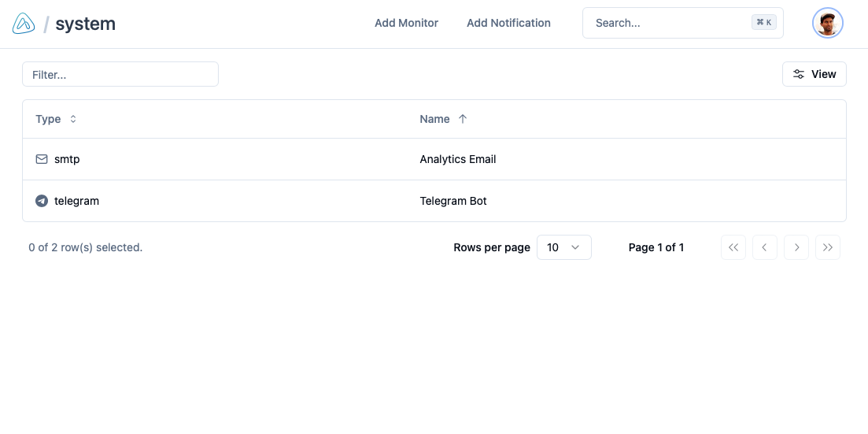Go to the first page

pos(733,247)
